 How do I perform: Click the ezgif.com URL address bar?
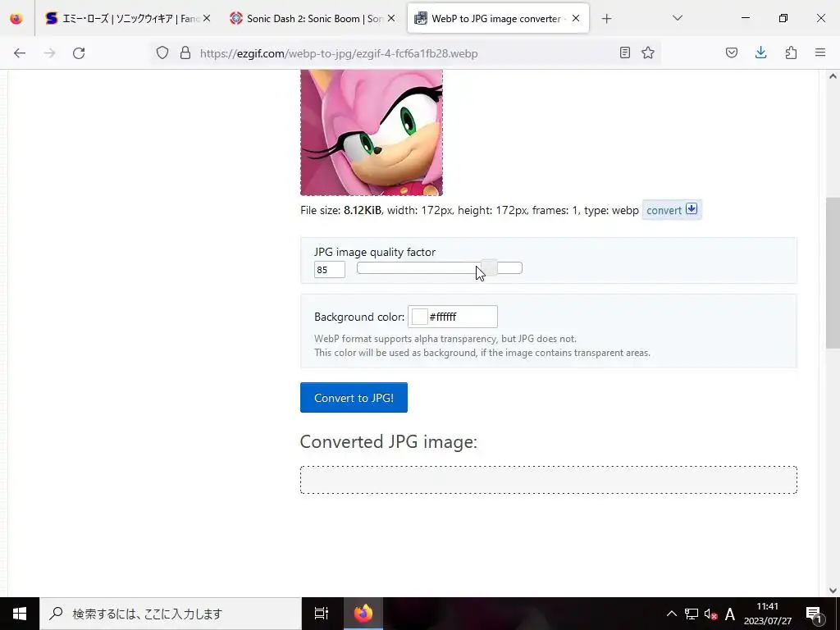(x=404, y=53)
